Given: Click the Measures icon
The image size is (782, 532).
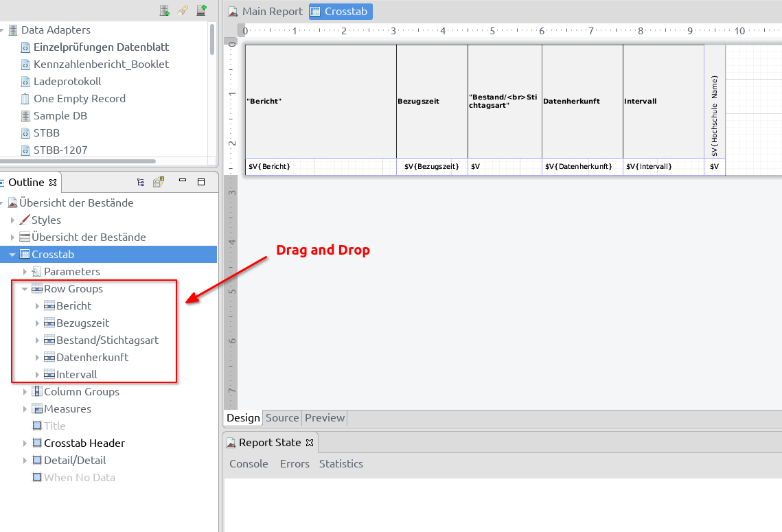Looking at the screenshot, I should pyautogui.click(x=37, y=409).
